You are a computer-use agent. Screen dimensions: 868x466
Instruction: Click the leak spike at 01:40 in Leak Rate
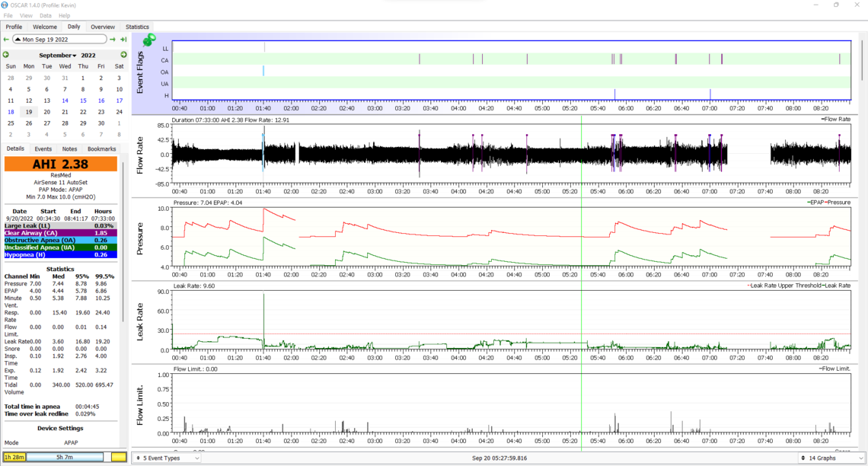pyautogui.click(x=263, y=320)
